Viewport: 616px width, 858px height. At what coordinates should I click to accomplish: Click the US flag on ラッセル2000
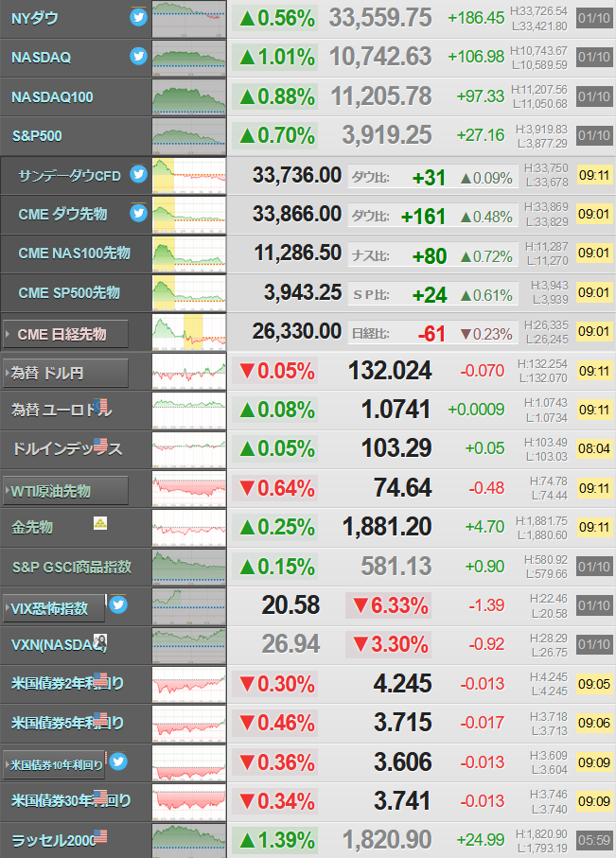pyautogui.click(x=100, y=836)
